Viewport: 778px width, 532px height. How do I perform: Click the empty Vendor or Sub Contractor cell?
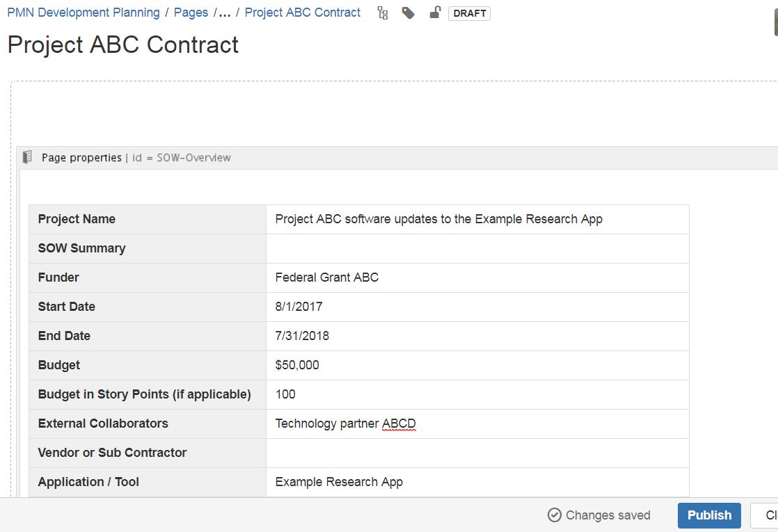[477, 453]
